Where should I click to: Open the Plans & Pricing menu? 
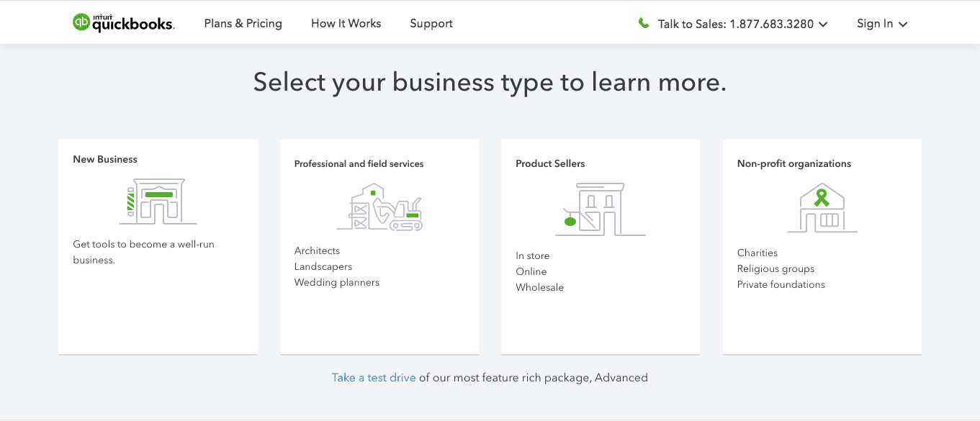[243, 24]
